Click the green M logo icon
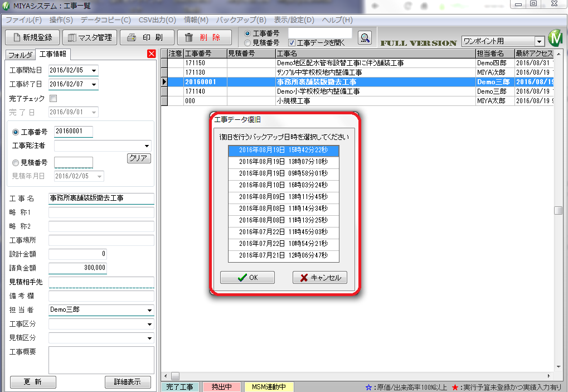Image resolution: width=568 pixels, height=392 pixels. click(x=555, y=38)
